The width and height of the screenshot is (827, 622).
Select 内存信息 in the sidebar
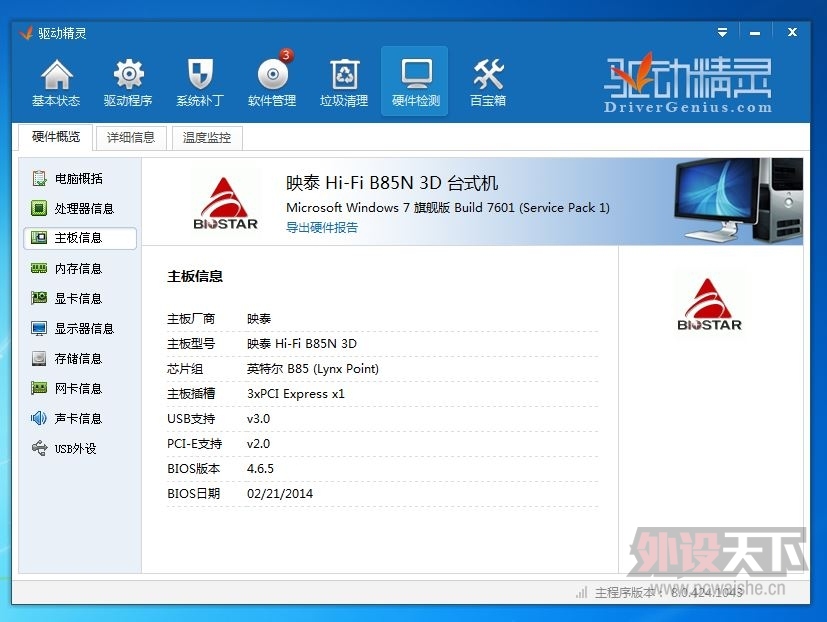(x=80, y=269)
